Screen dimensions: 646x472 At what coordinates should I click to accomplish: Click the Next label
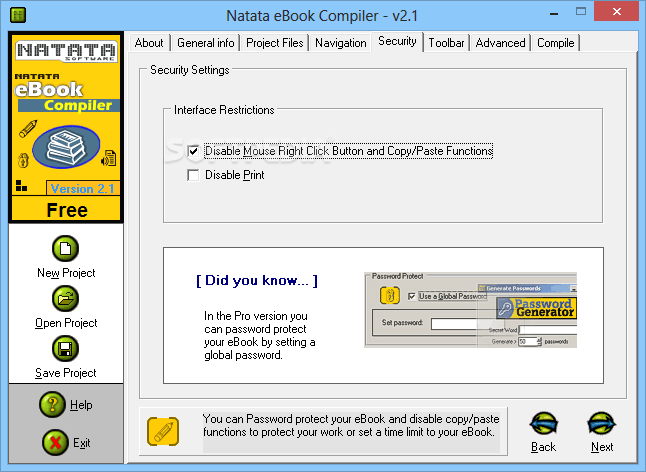click(x=602, y=447)
